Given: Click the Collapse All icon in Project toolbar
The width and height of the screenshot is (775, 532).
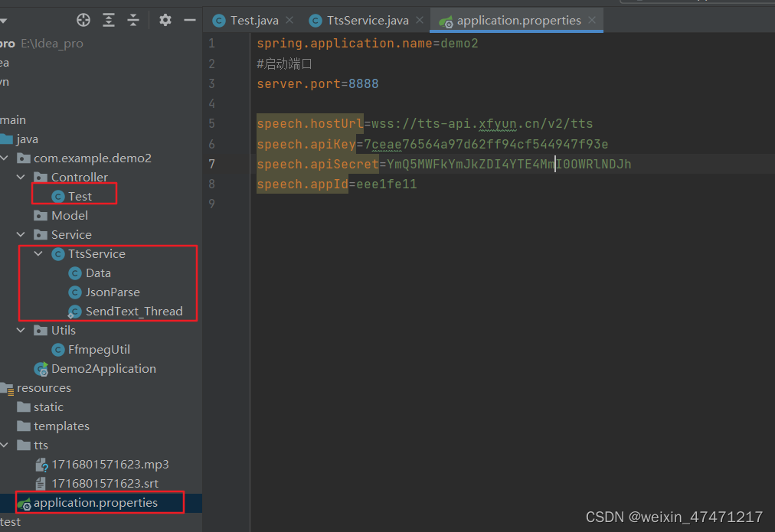Looking at the screenshot, I should click(x=132, y=20).
